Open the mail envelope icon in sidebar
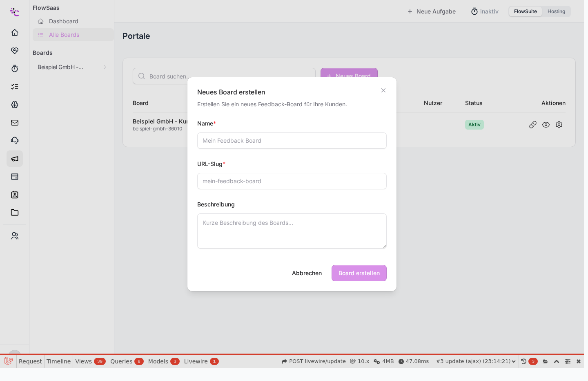 (15, 122)
